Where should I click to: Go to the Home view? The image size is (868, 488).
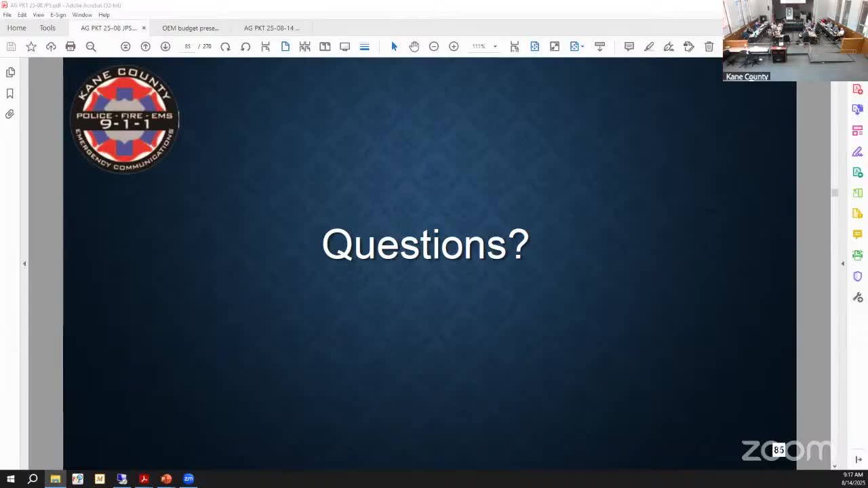pos(16,28)
